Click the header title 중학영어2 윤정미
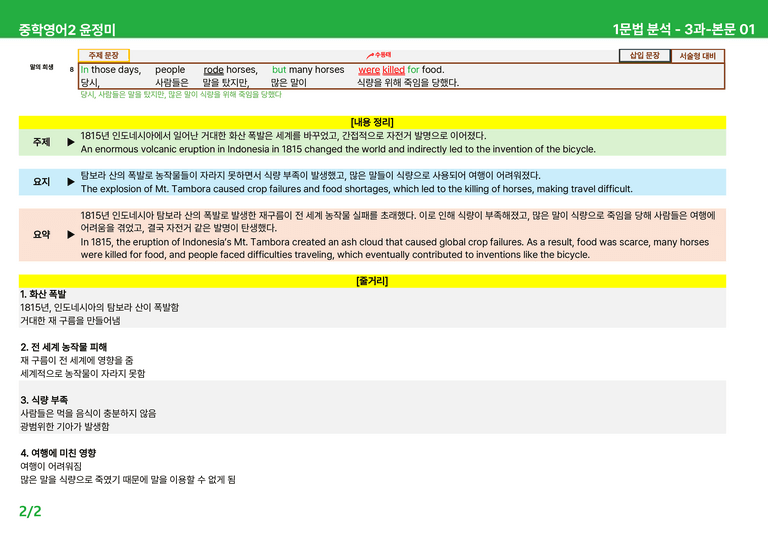768x543 pixels. coord(67,30)
